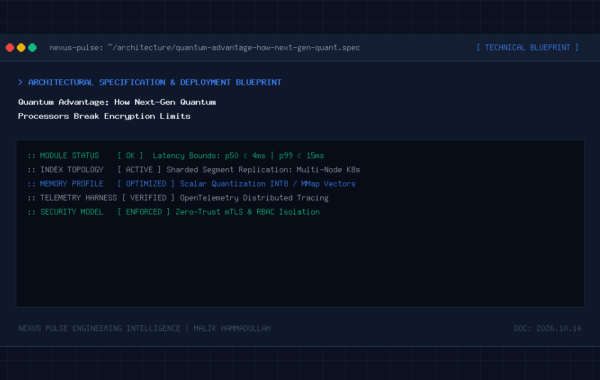
Task: Select the ARCHITECTURAL SPECIFICATION & DEPLOYMENT BLUEPRINT heading
Action: 155,82
